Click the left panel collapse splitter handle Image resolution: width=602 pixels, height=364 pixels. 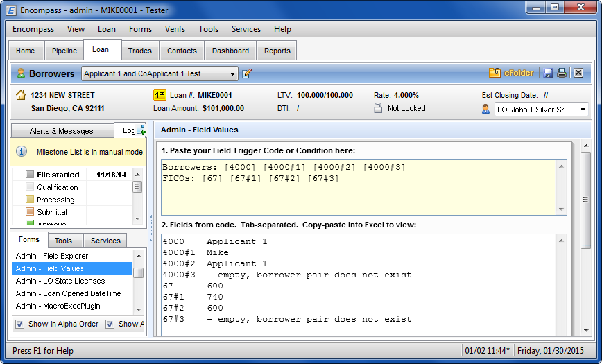tap(151, 229)
